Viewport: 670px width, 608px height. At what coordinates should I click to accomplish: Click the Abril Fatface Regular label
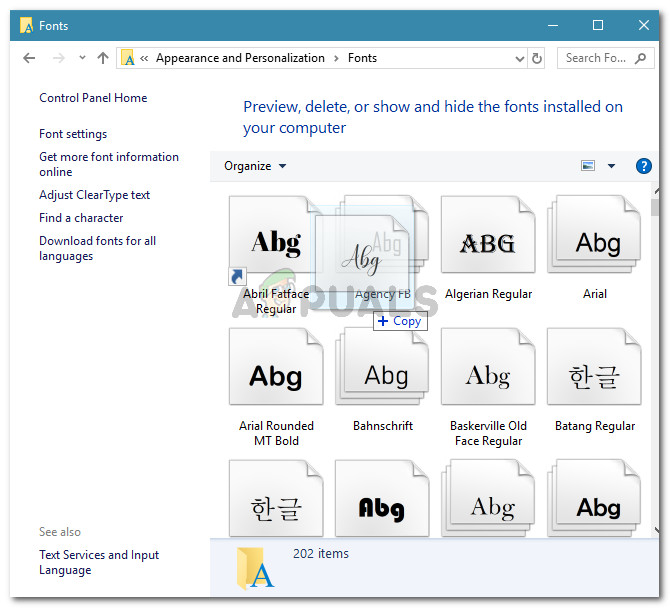click(276, 301)
